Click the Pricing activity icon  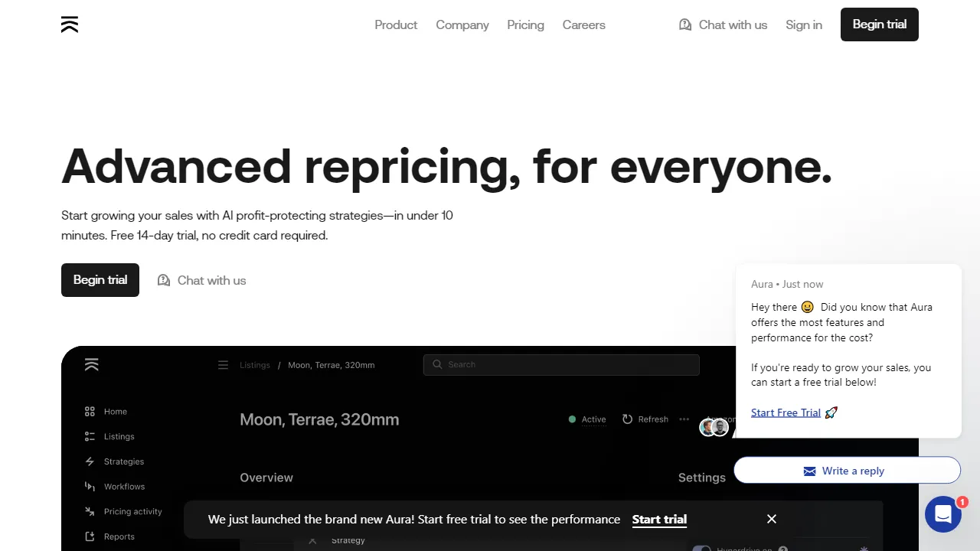point(90,511)
